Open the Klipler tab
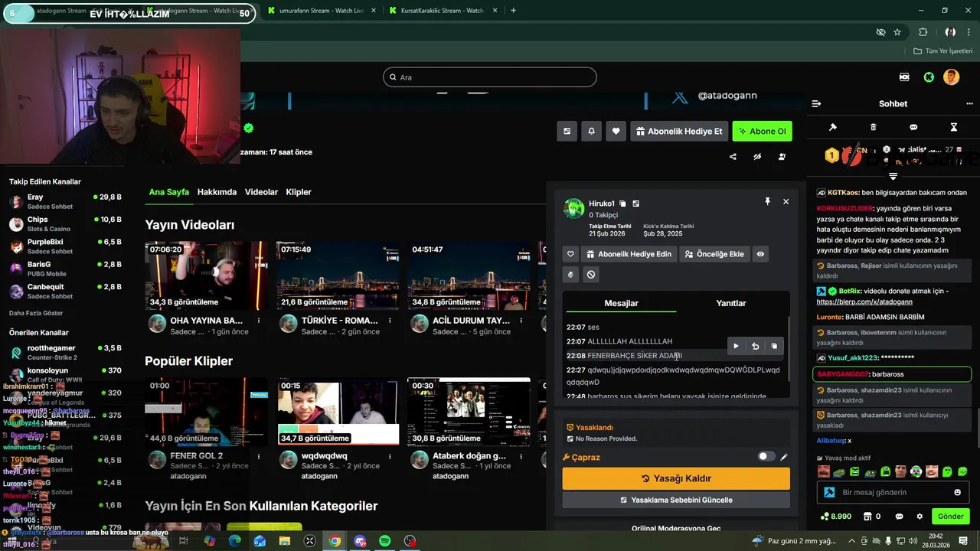The width and height of the screenshot is (980, 551). coord(299,192)
